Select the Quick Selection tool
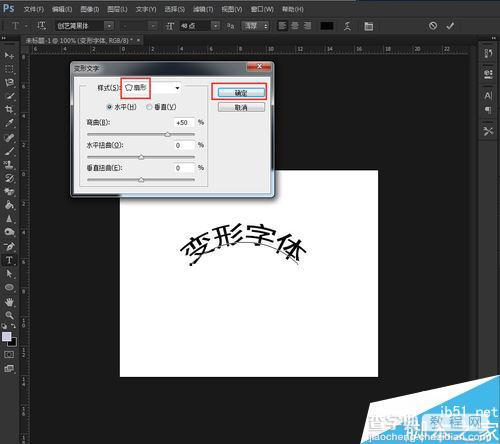Screen dimensions: 500x444 click(x=9, y=96)
